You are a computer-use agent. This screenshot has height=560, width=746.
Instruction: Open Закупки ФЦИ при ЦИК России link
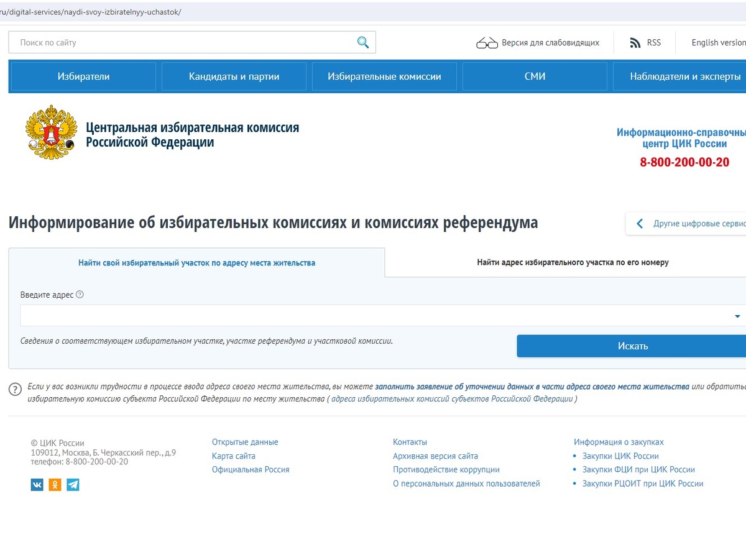pyautogui.click(x=638, y=470)
